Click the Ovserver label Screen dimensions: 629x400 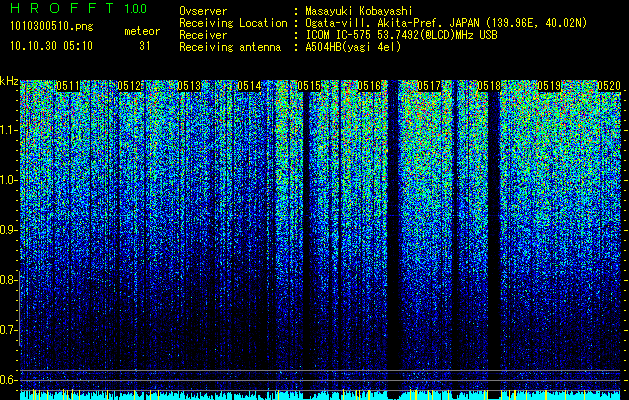[203, 11]
